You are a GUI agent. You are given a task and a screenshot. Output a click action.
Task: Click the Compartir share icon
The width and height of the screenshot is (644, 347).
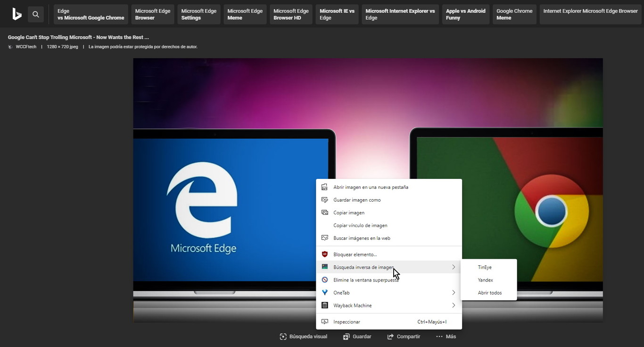389,336
